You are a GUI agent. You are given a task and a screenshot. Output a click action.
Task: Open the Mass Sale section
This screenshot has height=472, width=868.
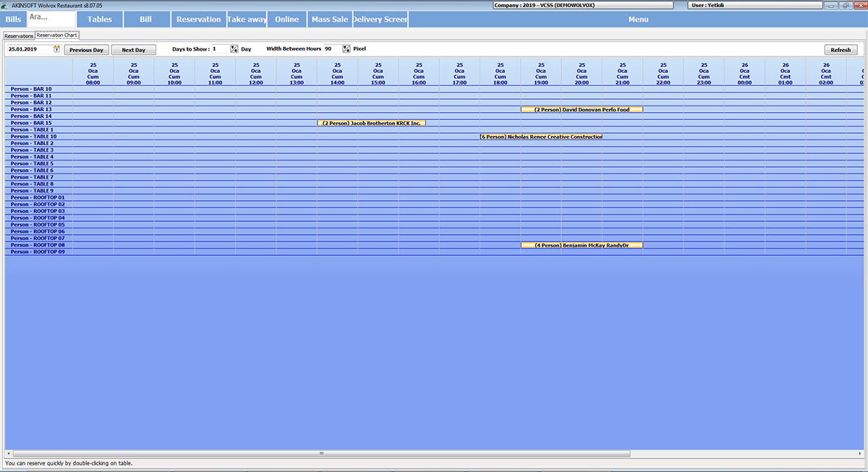tap(330, 20)
